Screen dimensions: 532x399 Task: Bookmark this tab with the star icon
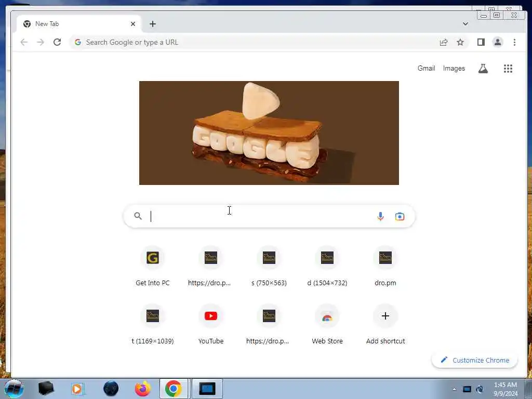point(460,42)
